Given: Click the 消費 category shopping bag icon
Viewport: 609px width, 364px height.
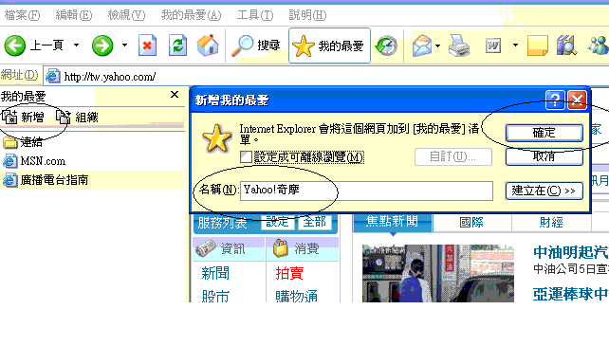Looking at the screenshot, I should (281, 248).
